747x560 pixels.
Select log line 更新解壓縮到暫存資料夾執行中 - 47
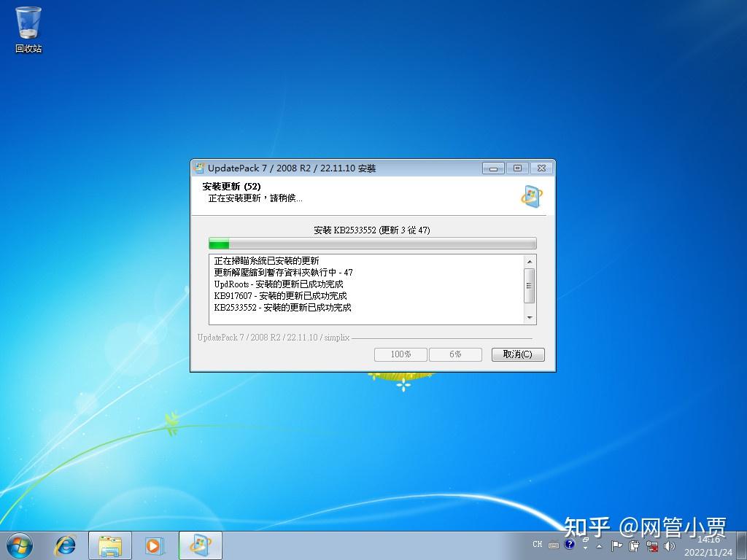tap(284, 273)
